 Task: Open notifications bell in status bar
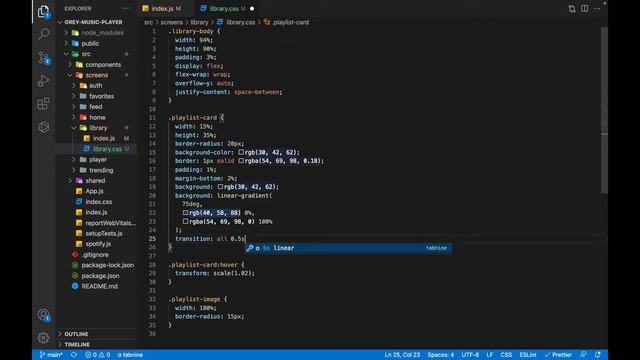point(598,355)
